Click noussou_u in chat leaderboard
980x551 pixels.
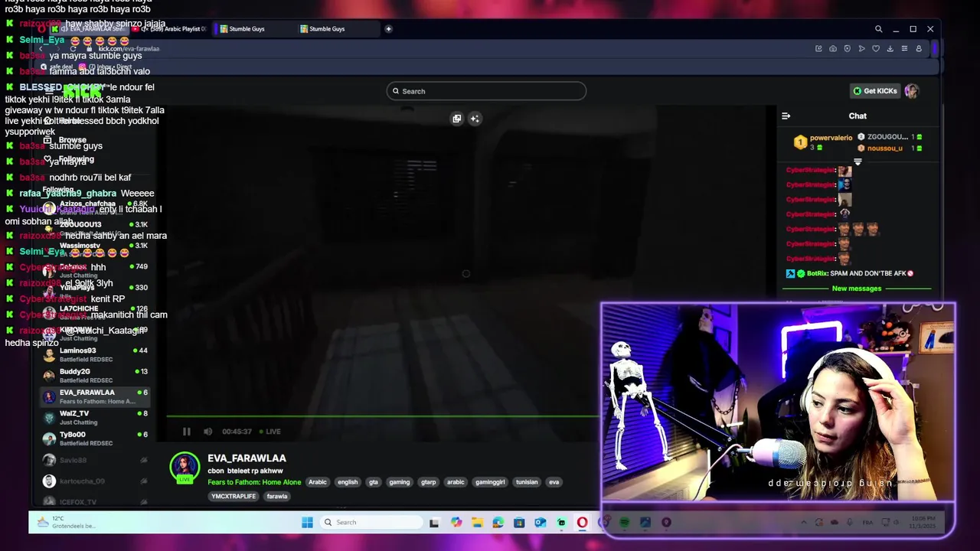point(884,148)
